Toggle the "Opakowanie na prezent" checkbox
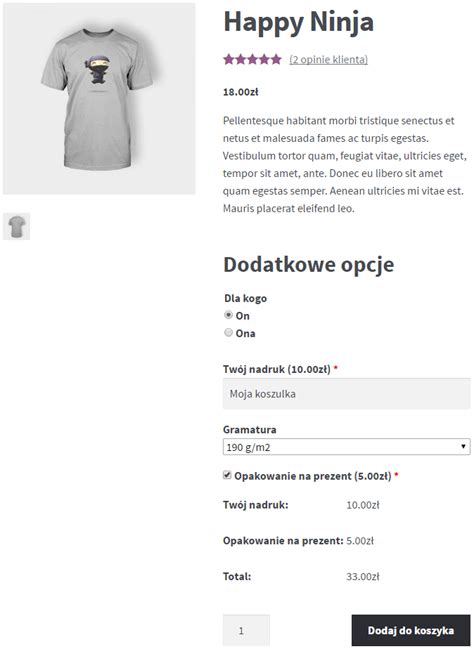The image size is (474, 649). click(x=227, y=475)
